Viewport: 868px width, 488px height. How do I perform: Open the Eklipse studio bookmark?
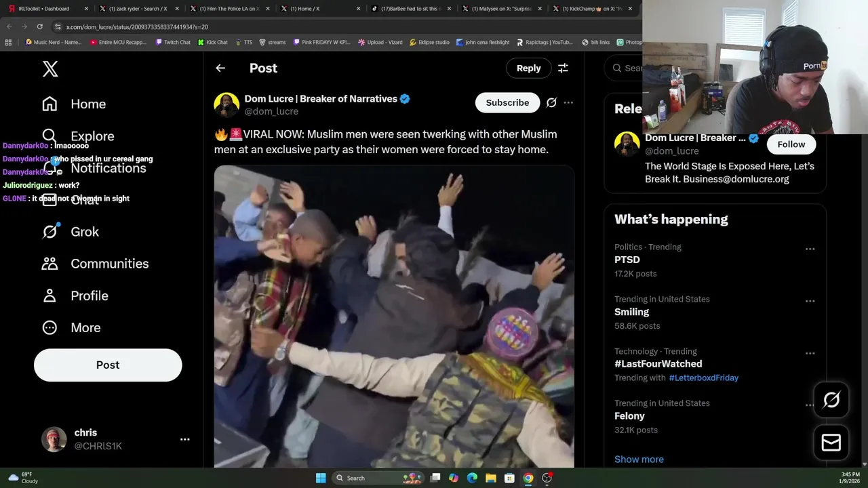click(x=429, y=42)
